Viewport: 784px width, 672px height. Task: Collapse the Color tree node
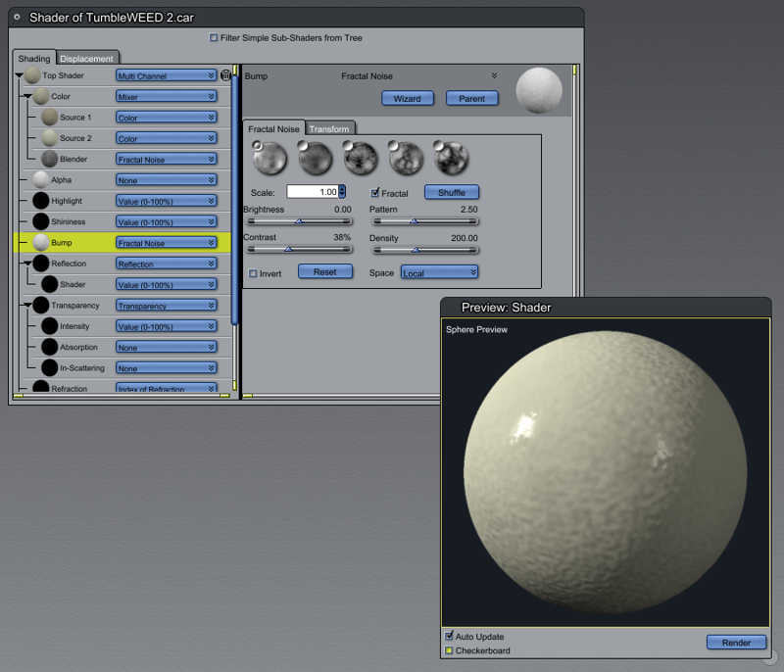click(x=27, y=96)
